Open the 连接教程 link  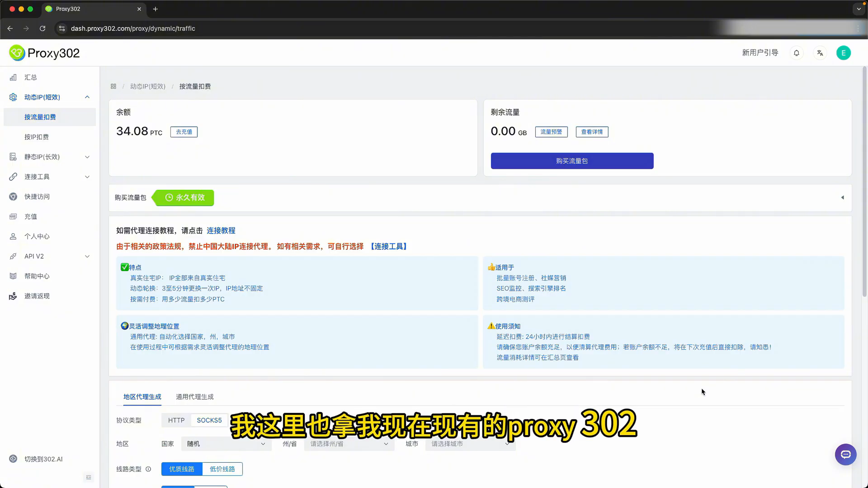[221, 230]
